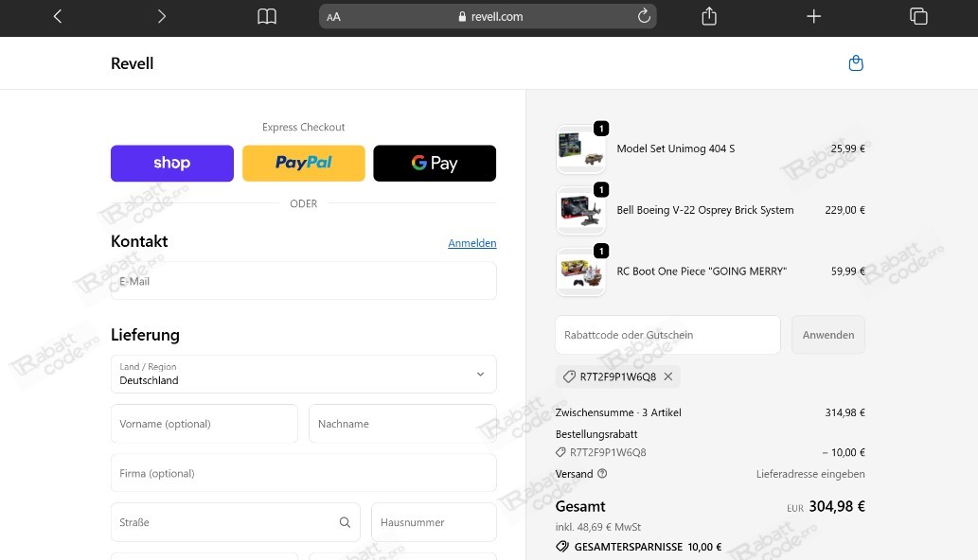Reload the page with the refresh icon
The width and height of the screenshot is (978, 560).
(644, 16)
